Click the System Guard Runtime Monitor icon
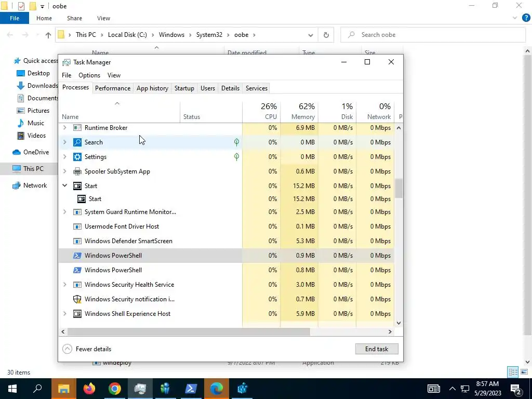 coord(77,212)
